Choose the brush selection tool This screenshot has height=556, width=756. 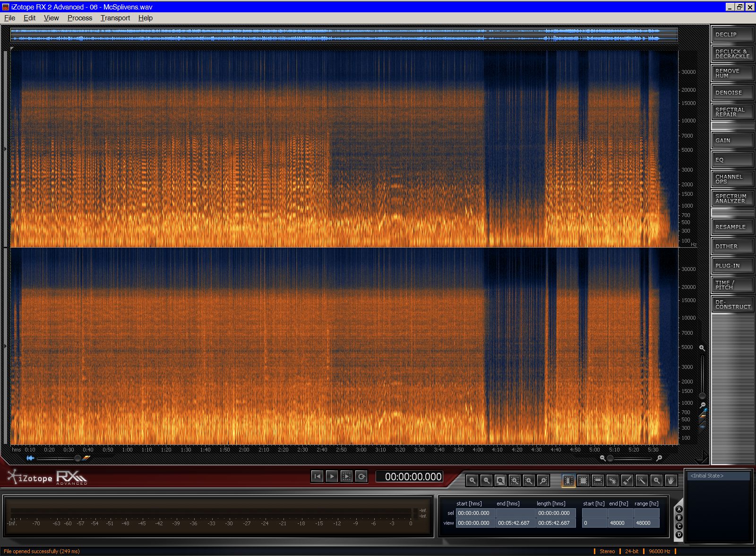tap(627, 481)
